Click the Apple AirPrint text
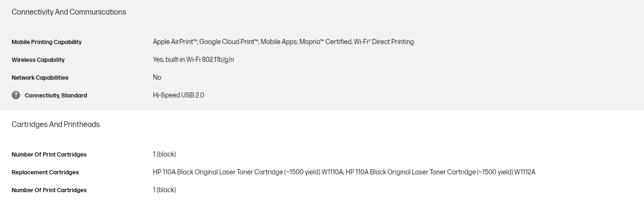644x202 pixels. [x=175, y=42]
